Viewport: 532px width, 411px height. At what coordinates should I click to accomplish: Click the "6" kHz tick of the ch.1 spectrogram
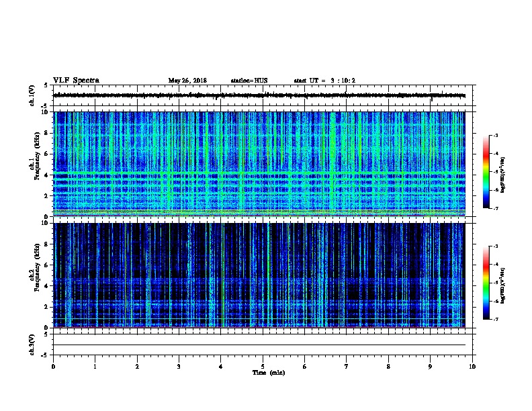pyautogui.click(x=47, y=154)
